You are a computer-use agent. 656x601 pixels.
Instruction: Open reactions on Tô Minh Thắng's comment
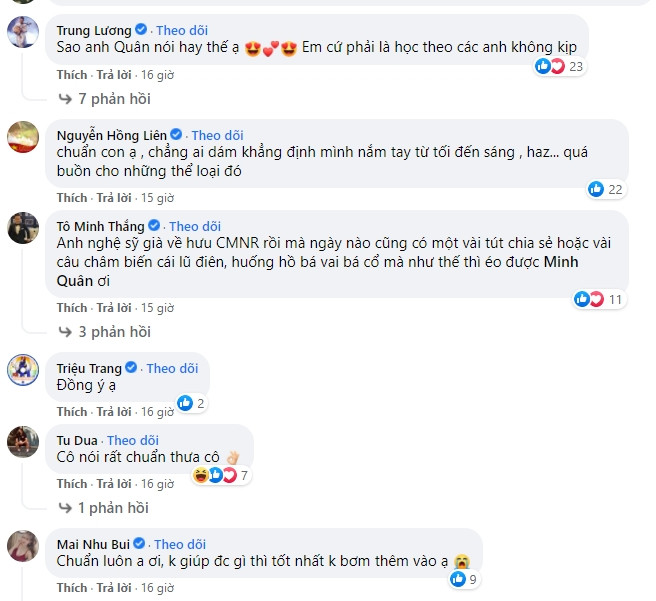588,299
